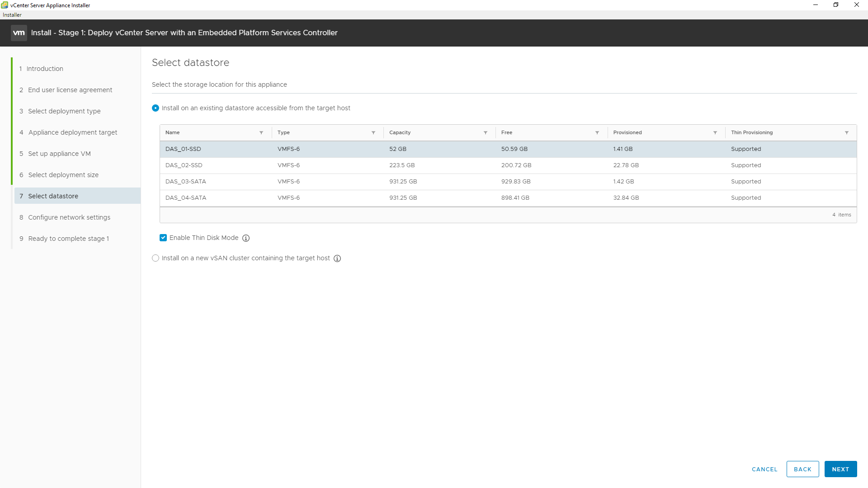
Task: Open the Free column filter
Action: (x=597, y=133)
